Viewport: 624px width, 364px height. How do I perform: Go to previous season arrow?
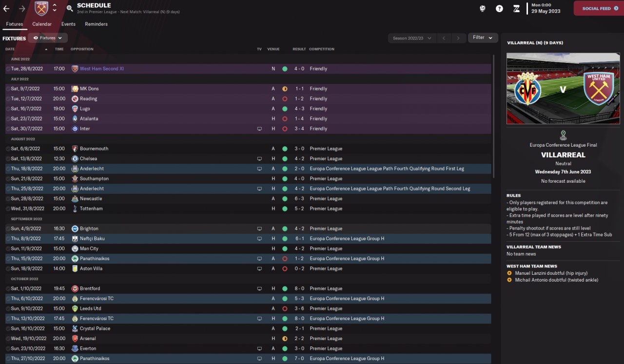point(444,38)
